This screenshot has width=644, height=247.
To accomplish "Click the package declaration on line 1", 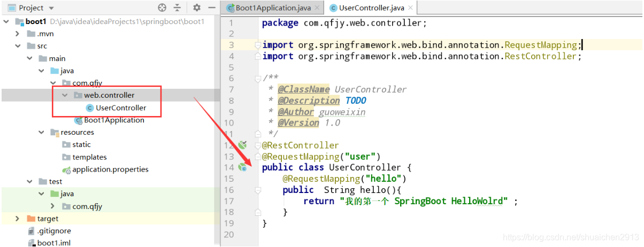I will (345, 23).
